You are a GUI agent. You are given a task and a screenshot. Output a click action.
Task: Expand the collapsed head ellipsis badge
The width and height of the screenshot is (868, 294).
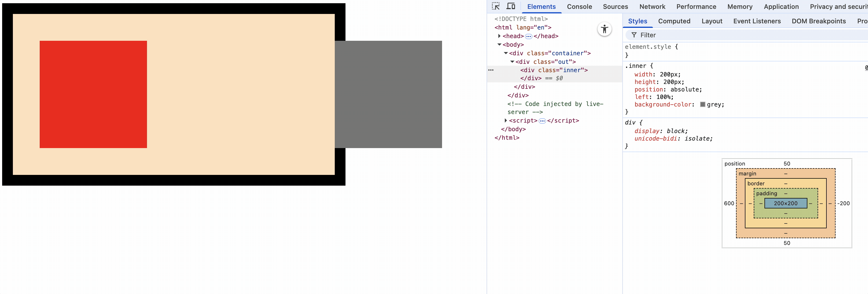(x=529, y=36)
